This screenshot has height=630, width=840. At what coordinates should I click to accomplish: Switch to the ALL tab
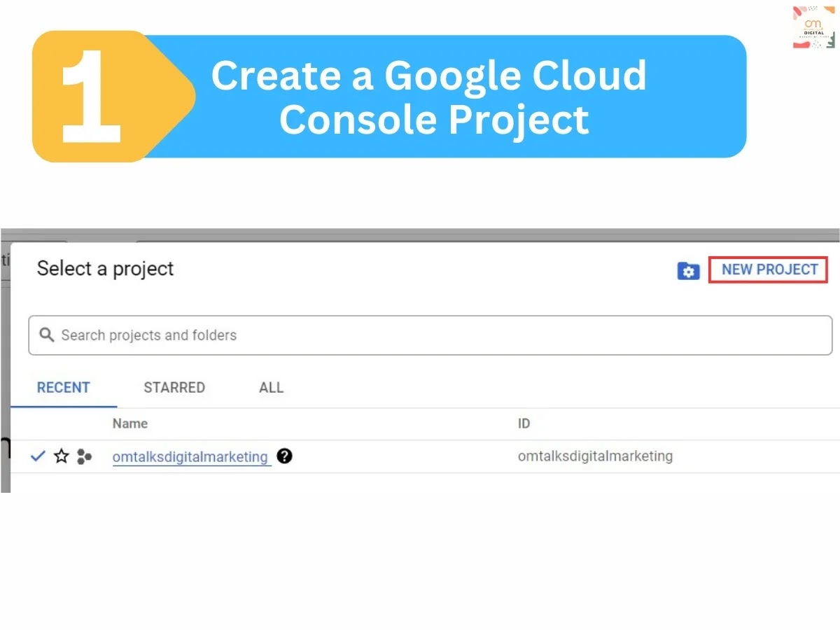click(x=272, y=388)
